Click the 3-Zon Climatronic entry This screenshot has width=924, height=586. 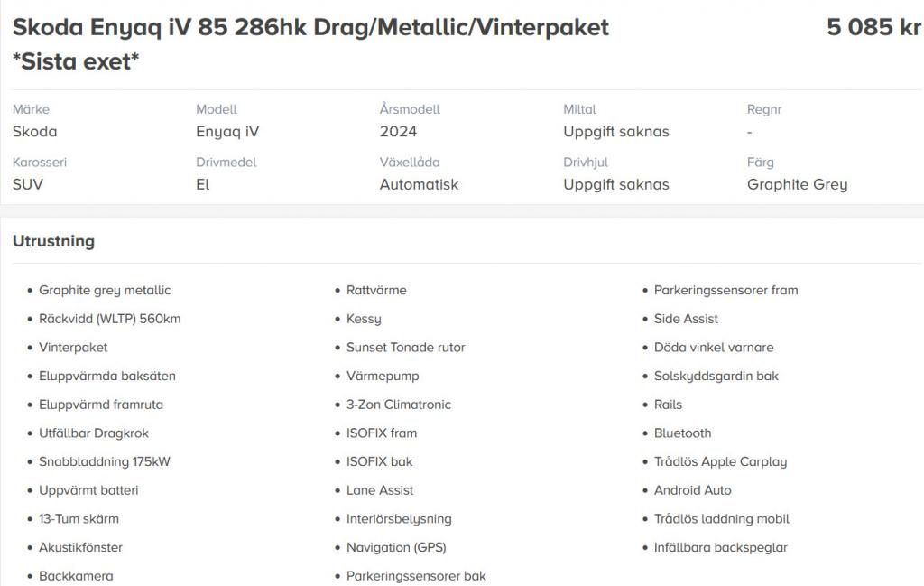coord(398,405)
